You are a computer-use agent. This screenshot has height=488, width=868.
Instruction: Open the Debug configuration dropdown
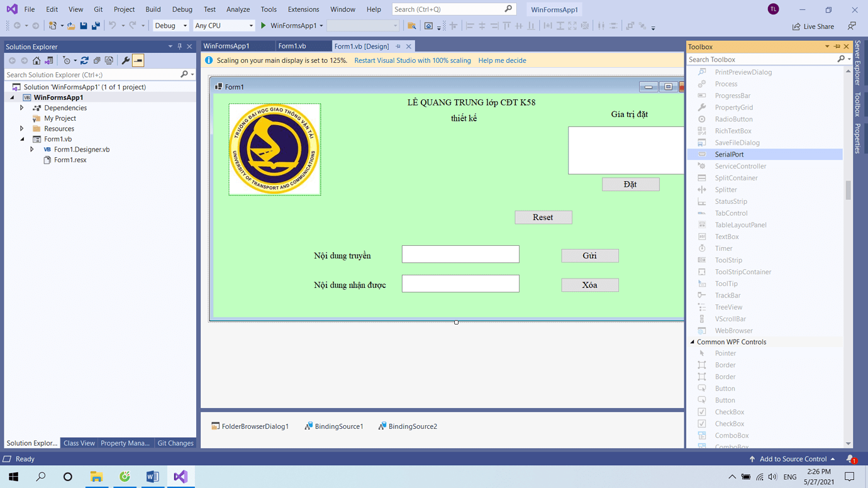(170, 25)
